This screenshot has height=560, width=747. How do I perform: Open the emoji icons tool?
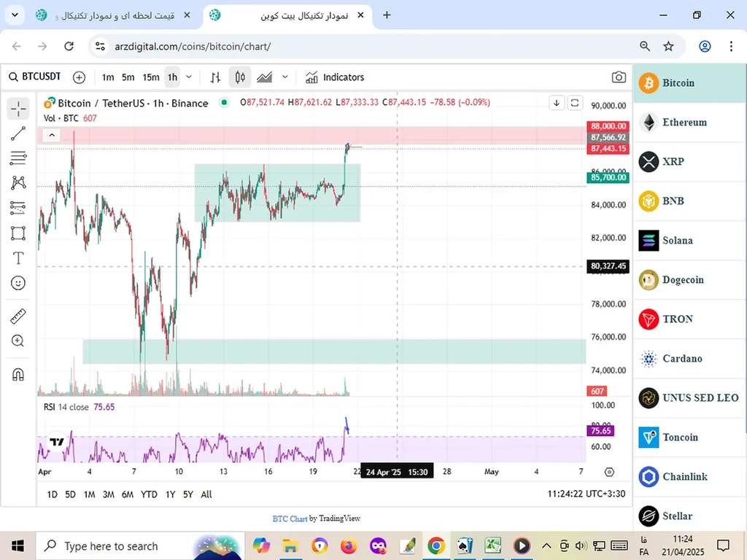pyautogui.click(x=18, y=284)
